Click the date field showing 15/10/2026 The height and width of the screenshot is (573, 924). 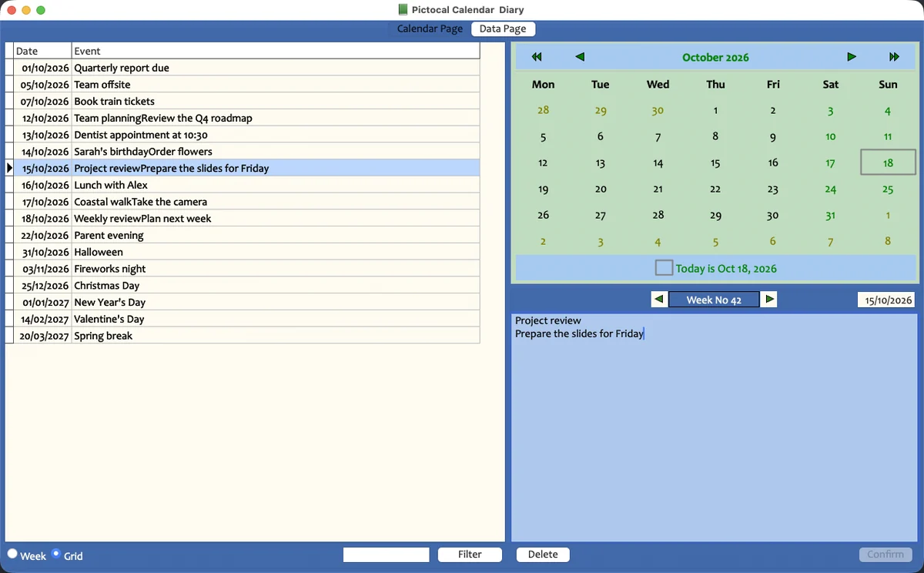pos(886,300)
